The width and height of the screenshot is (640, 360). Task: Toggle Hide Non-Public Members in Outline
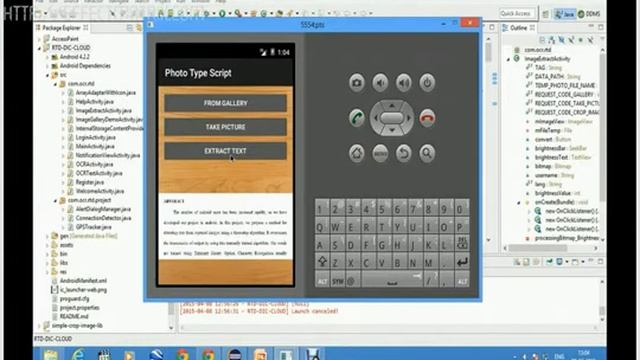tap(580, 40)
